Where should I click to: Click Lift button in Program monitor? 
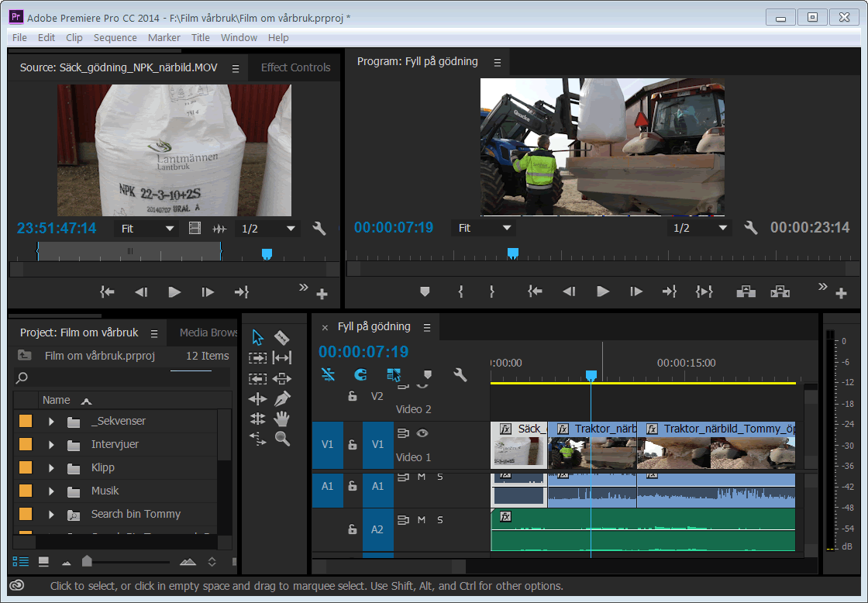coord(746,292)
